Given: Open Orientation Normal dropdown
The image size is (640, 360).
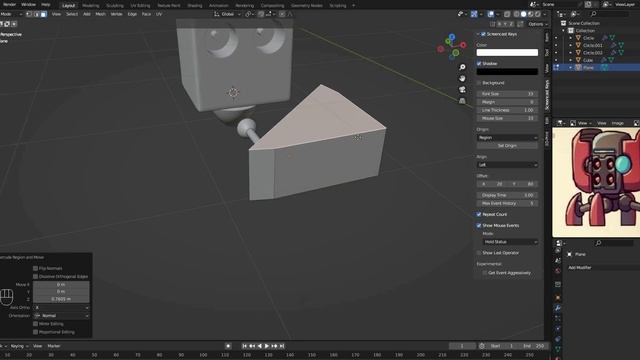Looking at the screenshot, I should 61,316.
